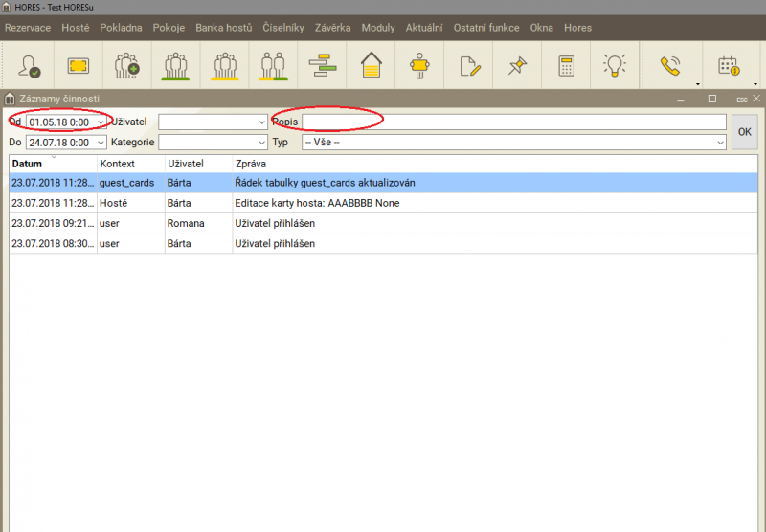Sort records by the Datum column header
766x532 pixels.
point(27,164)
